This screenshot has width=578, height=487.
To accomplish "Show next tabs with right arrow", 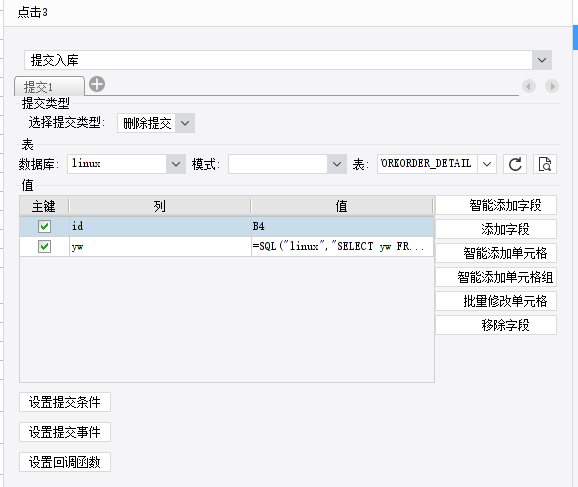I will [x=552, y=86].
